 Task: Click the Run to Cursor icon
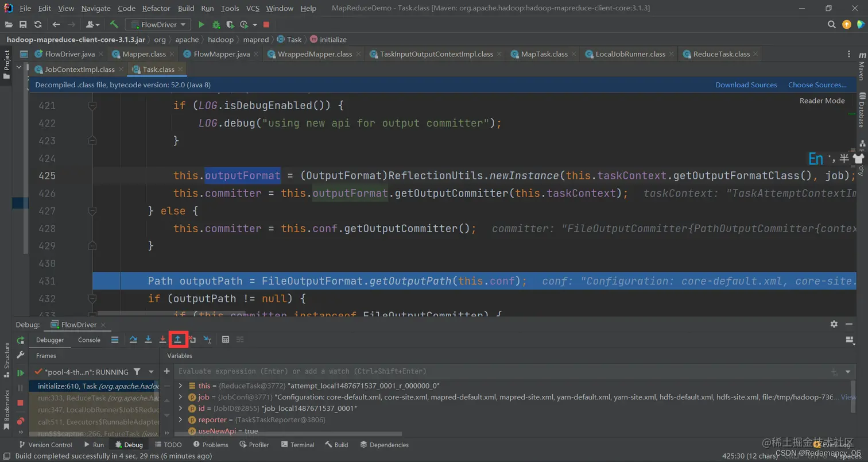207,340
